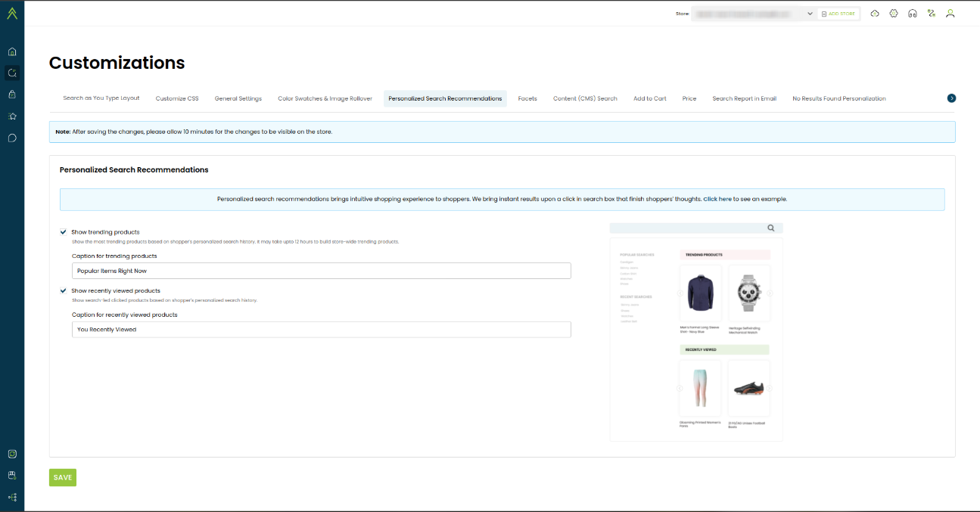The width and height of the screenshot is (980, 512).
Task: Click the 'Click here' example link
Action: (717, 200)
